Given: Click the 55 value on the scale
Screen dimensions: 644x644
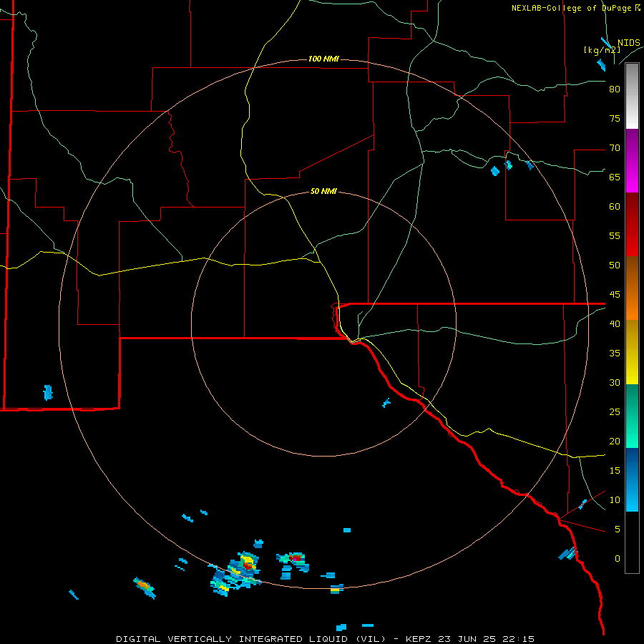Looking at the screenshot, I should click(615, 235).
